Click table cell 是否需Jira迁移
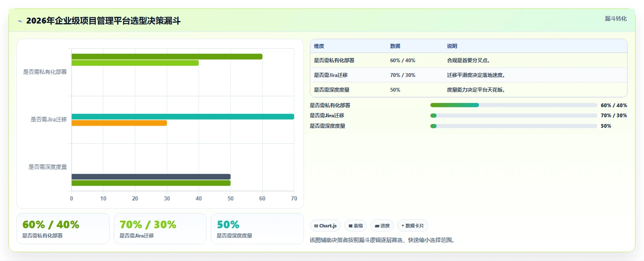This screenshot has width=644, height=261. (x=331, y=75)
